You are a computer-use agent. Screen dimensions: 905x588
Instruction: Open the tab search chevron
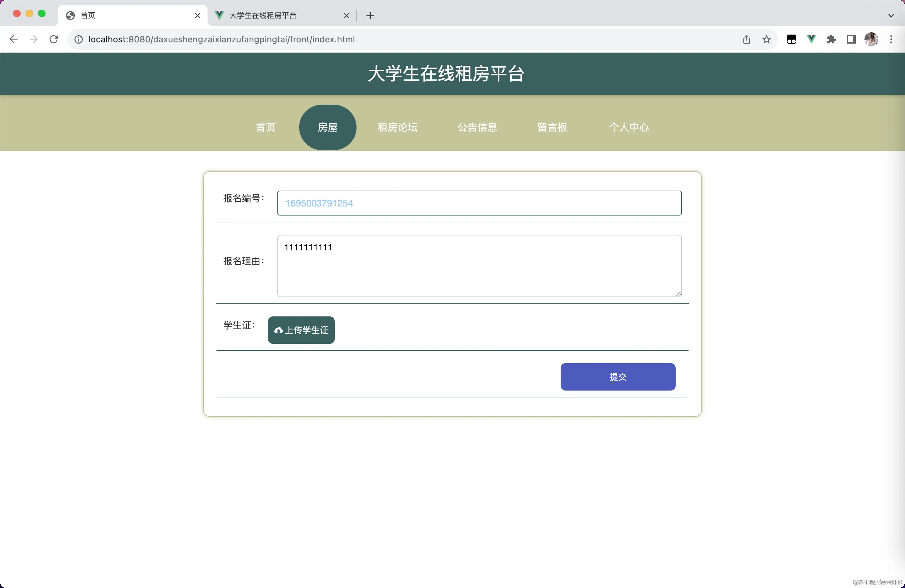[891, 16]
